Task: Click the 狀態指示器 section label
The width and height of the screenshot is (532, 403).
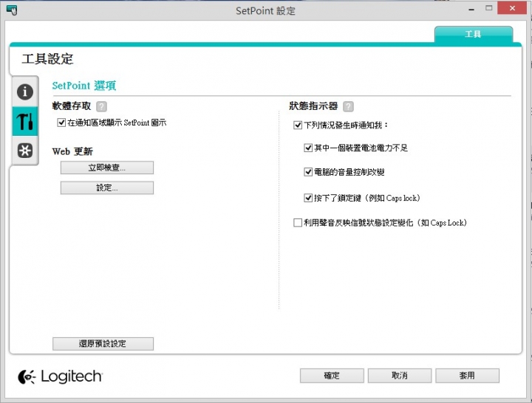Action: click(313, 106)
